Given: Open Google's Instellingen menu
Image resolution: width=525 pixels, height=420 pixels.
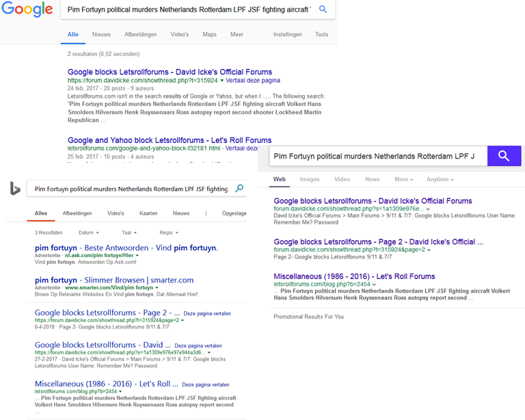Looking at the screenshot, I should pyautogui.click(x=287, y=34).
